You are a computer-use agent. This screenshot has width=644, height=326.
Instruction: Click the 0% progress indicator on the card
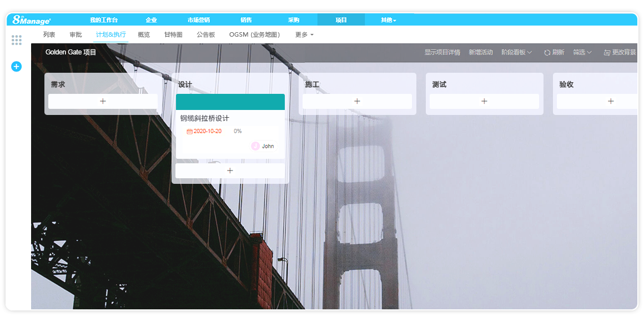(x=238, y=131)
